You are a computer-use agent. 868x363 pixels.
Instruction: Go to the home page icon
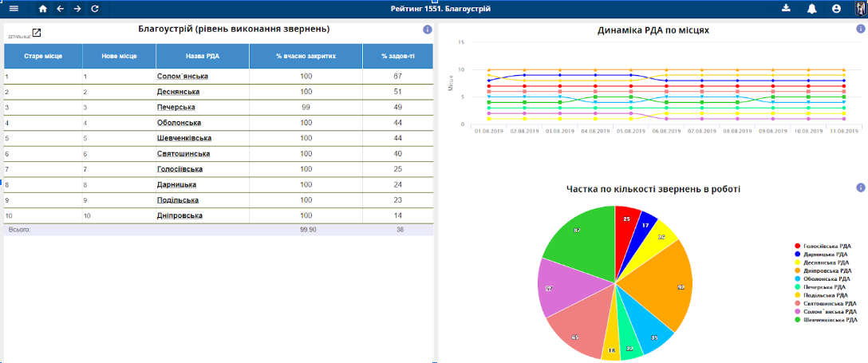pos(43,9)
